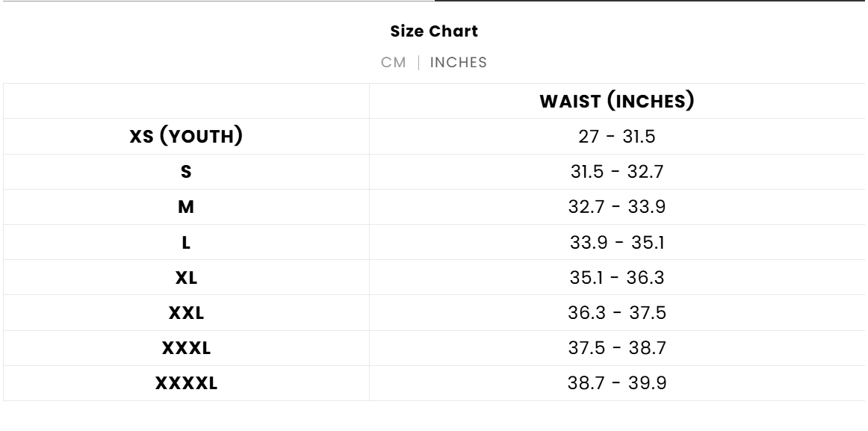Select the XS (YOUTH) size row label
This screenshot has width=868, height=431.
click(x=186, y=137)
